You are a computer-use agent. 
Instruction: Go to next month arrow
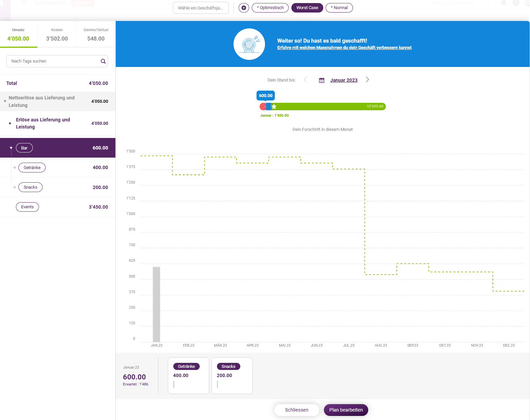pyautogui.click(x=367, y=80)
